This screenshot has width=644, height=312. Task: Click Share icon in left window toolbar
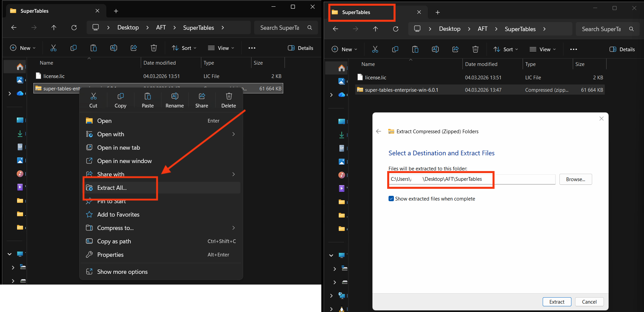tap(134, 48)
